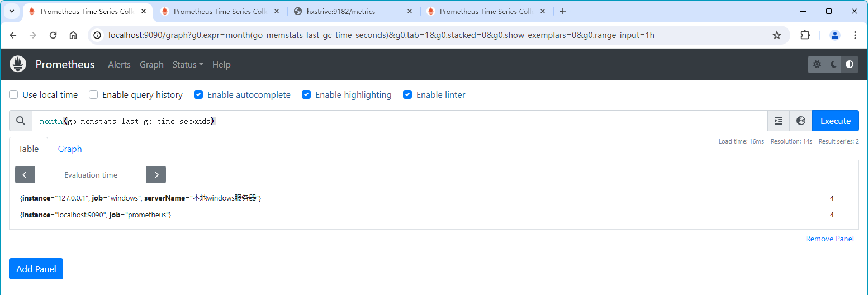Open the browser extensions puzzle icon
This screenshot has height=295, width=868.
pos(805,35)
